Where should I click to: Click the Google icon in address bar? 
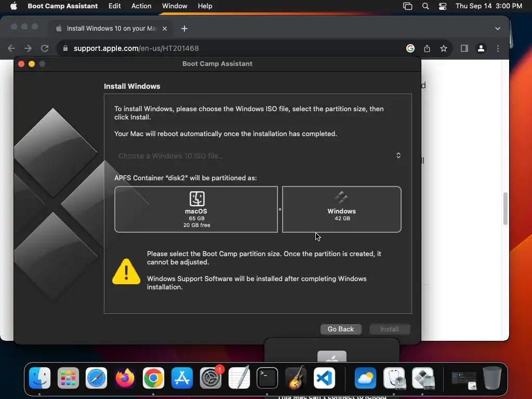pyautogui.click(x=410, y=48)
